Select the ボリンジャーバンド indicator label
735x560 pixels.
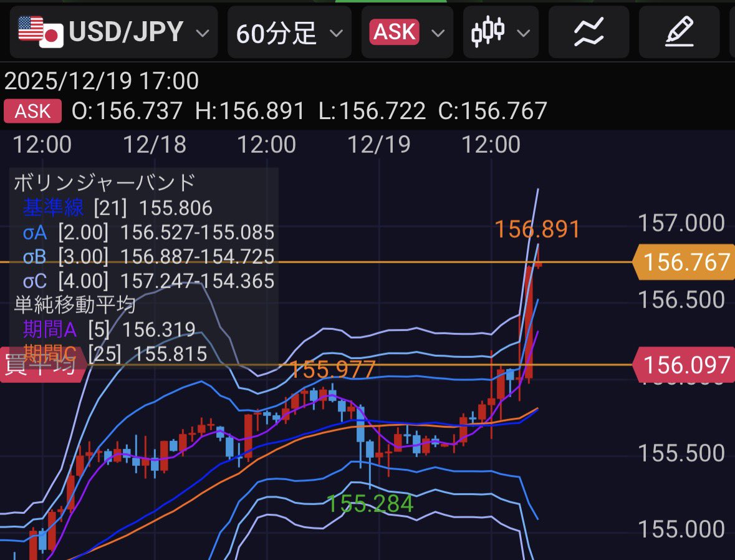(x=104, y=183)
